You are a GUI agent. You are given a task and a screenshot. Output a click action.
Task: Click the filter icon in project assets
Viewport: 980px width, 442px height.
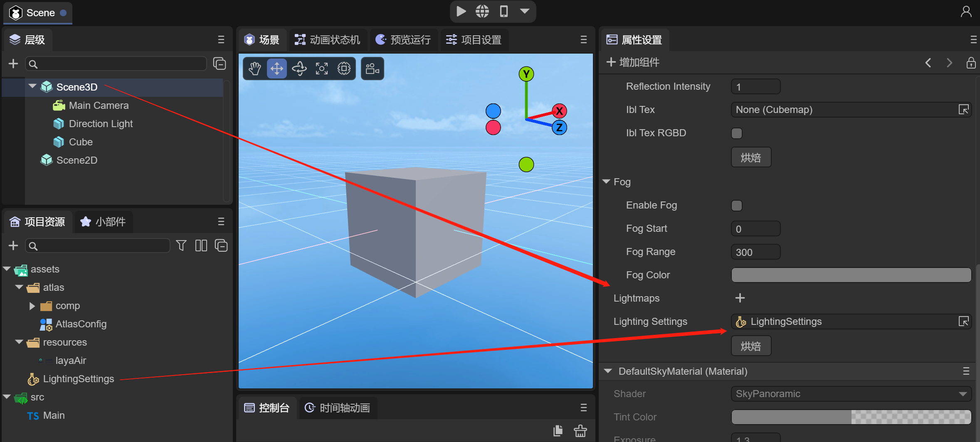[181, 246]
